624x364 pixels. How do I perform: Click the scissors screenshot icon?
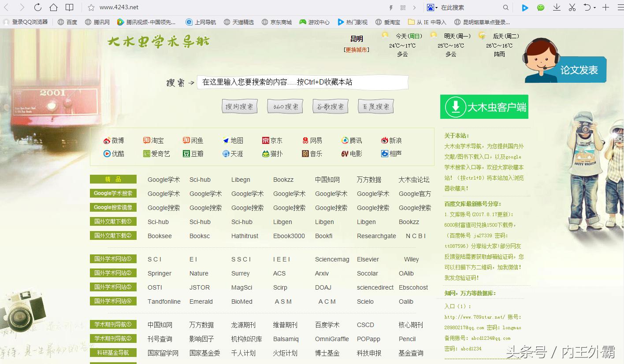572,7
